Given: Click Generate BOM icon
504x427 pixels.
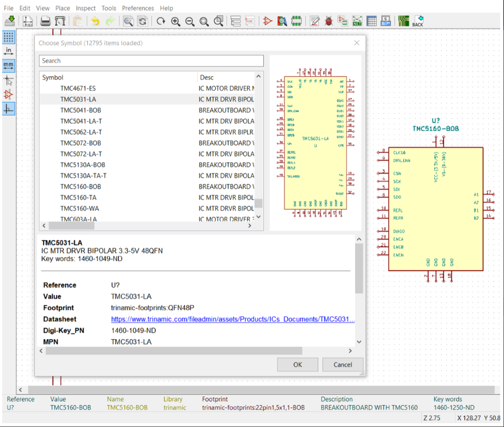Looking at the screenshot, I should pyautogui.click(x=386, y=21).
